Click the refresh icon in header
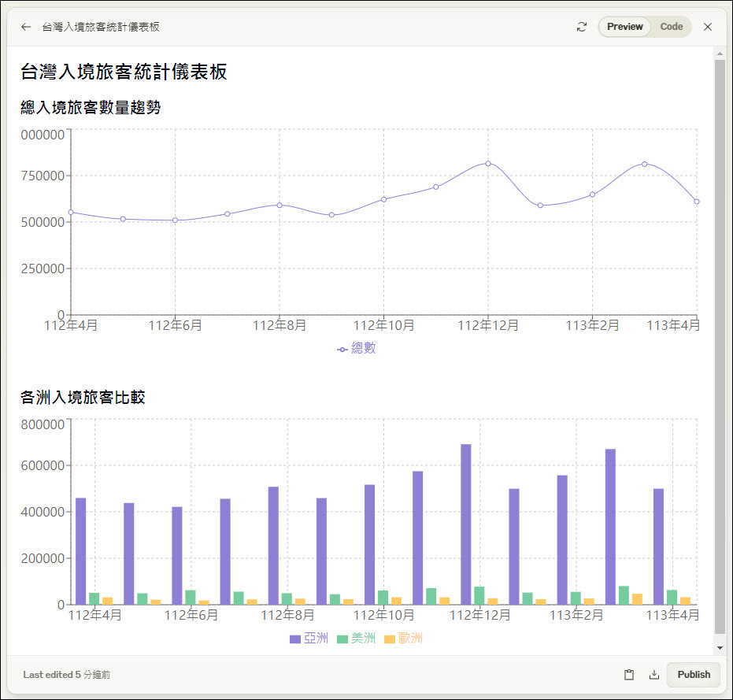Image resolution: width=733 pixels, height=700 pixels. point(582,27)
